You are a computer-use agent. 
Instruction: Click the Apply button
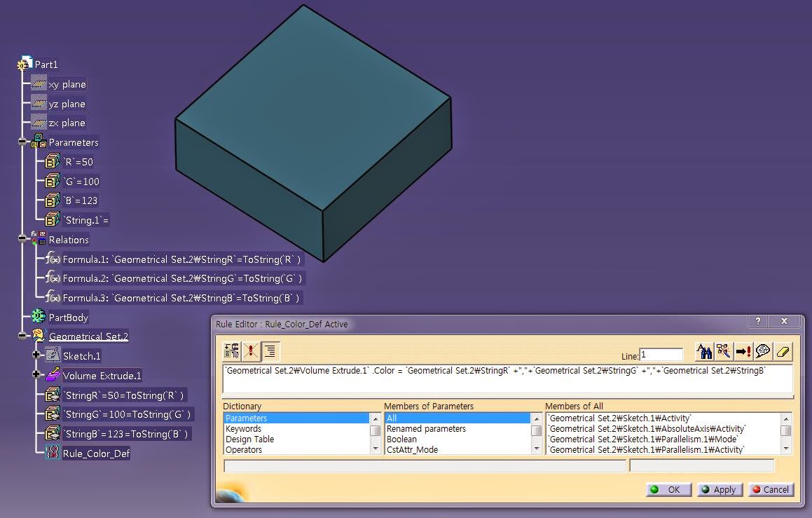(x=719, y=489)
